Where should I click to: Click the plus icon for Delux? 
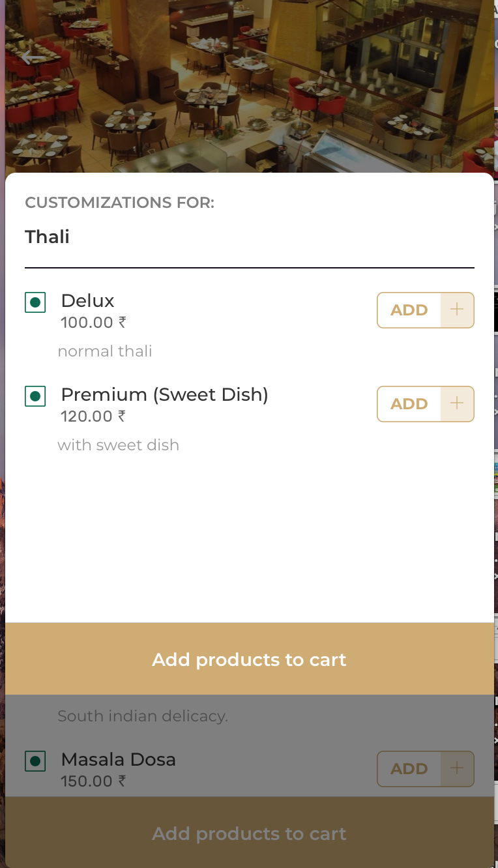pos(457,310)
